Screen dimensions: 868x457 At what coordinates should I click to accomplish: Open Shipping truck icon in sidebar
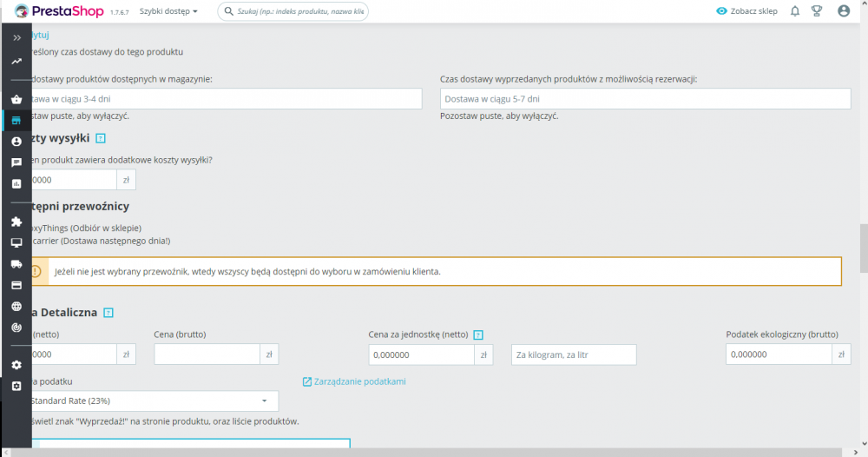[16, 264]
